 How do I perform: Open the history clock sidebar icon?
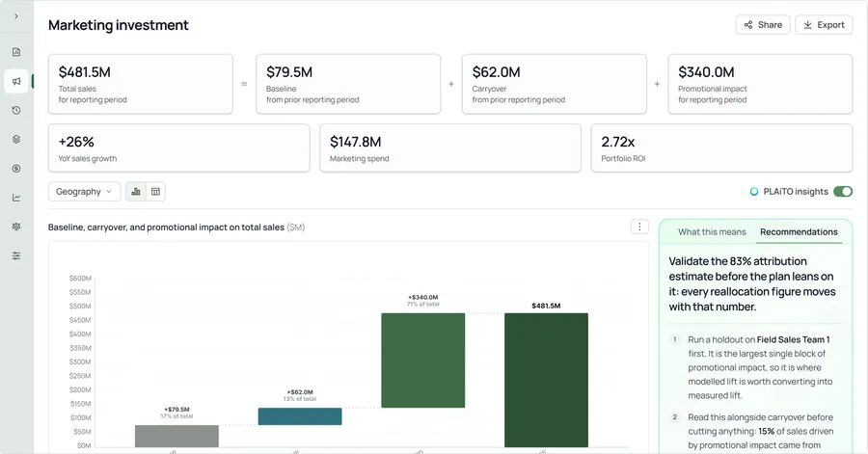tap(16, 110)
